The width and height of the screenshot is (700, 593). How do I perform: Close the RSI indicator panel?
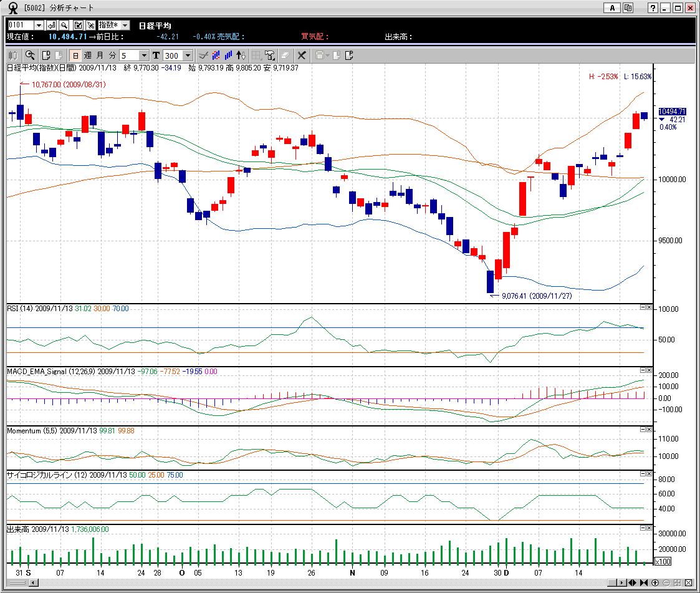pyautogui.click(x=649, y=307)
